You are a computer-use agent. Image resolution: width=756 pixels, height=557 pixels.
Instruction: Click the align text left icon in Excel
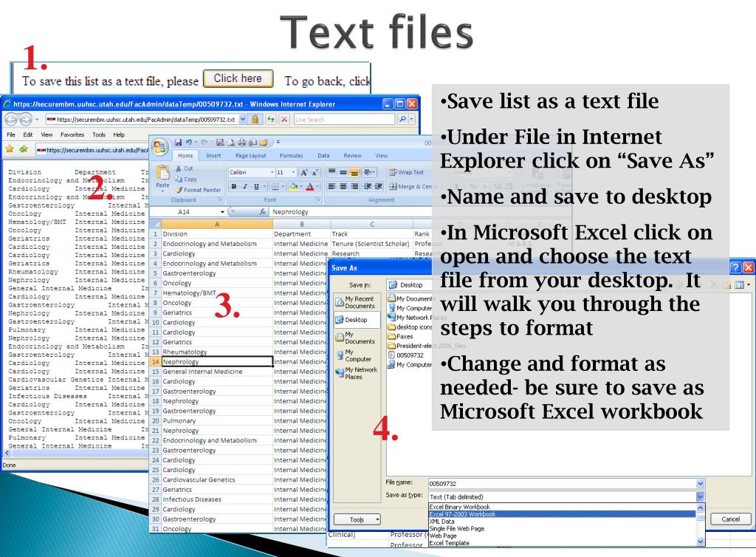tap(331, 186)
